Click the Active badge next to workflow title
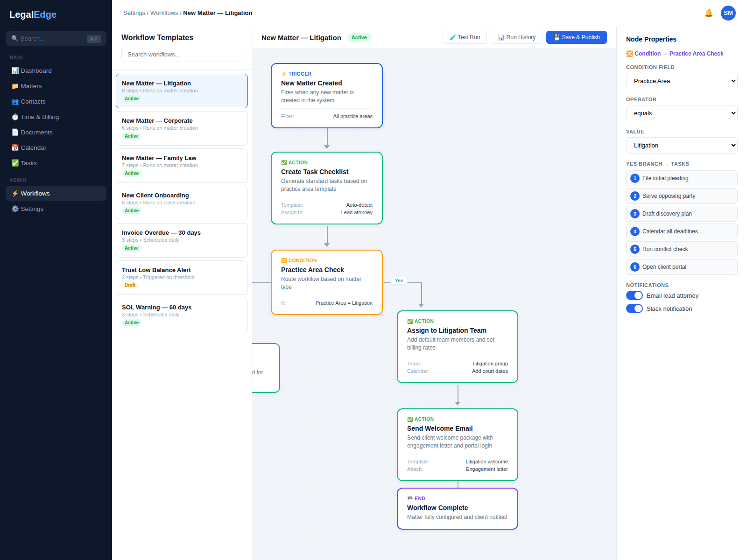Viewport: 747px width, 560px height. 359,37
